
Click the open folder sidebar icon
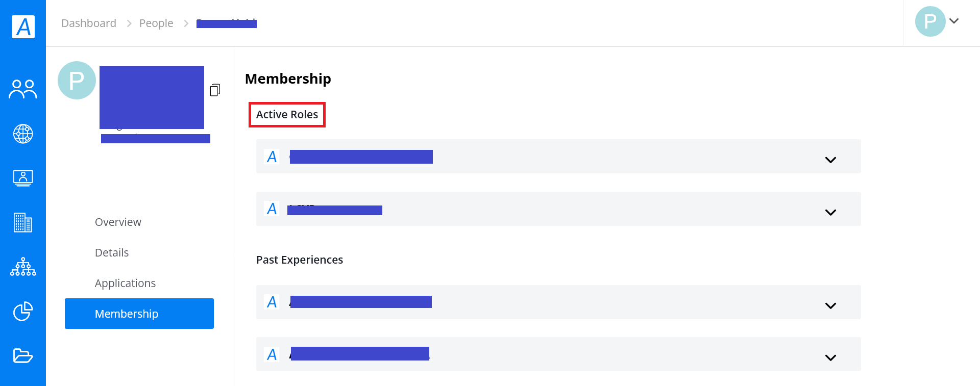tap(23, 355)
